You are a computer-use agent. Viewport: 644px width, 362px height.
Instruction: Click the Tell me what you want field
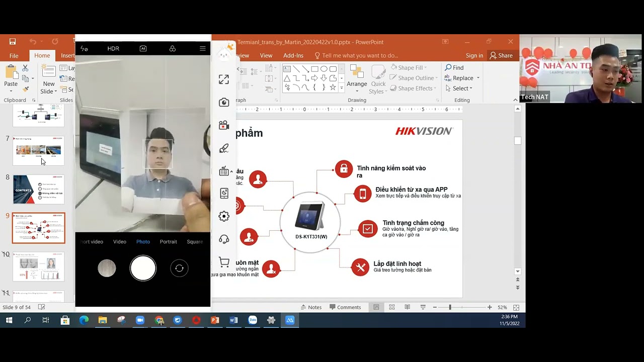[356, 56]
